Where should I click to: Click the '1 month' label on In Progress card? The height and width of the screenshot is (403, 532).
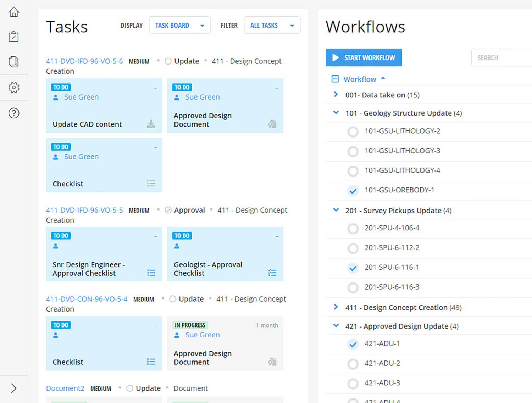coord(267,325)
